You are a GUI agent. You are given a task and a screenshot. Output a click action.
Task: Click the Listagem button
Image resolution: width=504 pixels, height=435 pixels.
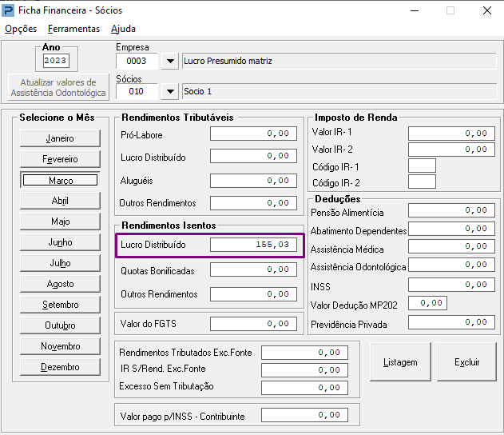(x=400, y=362)
